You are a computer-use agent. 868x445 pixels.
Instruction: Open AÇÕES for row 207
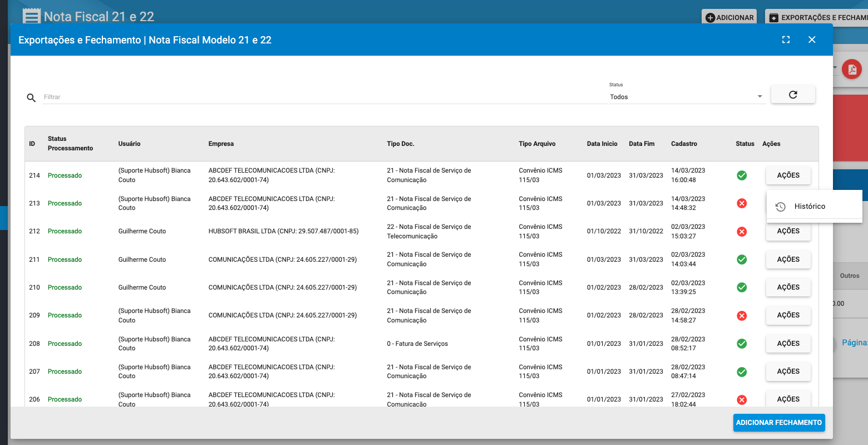click(x=788, y=371)
